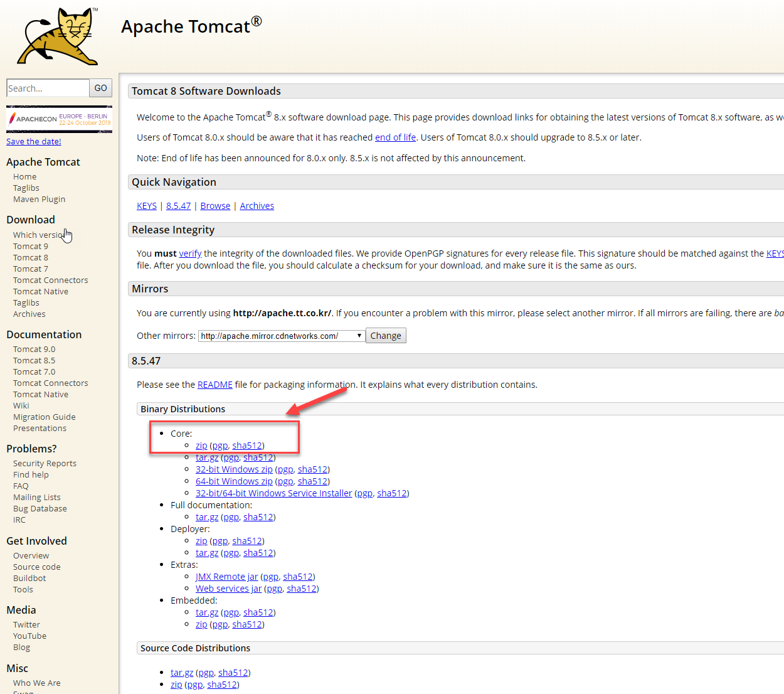Download the Deployer tar.gz

[207, 553]
